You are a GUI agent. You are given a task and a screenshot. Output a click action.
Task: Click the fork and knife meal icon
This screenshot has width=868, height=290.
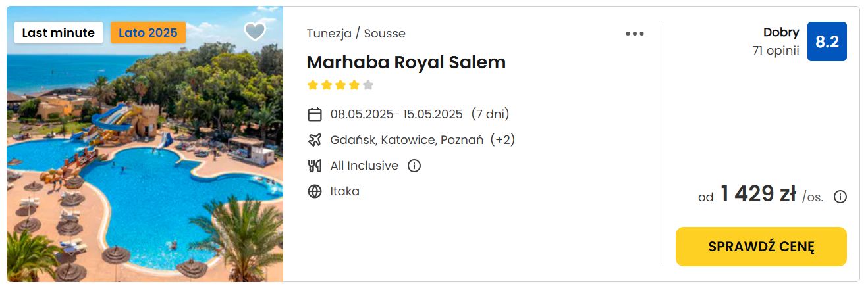coord(315,166)
